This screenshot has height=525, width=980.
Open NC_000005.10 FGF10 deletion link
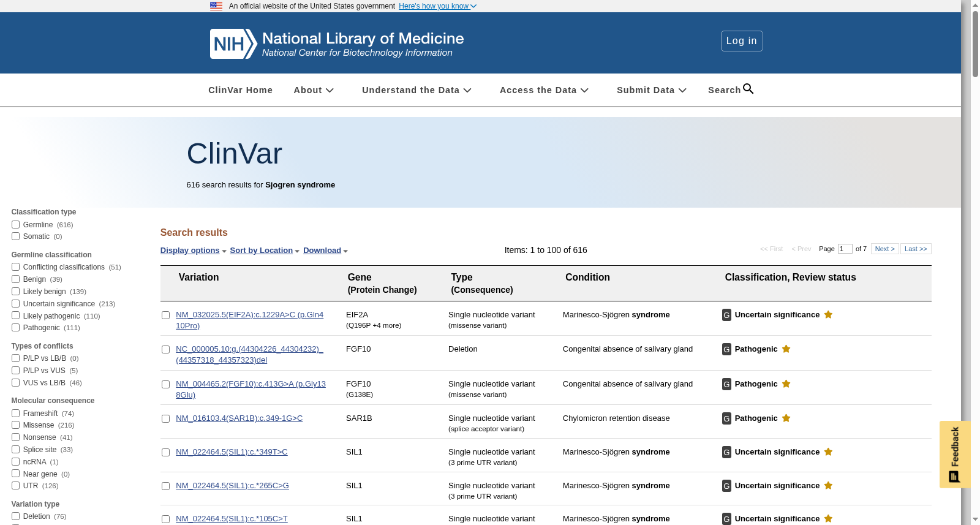coord(249,355)
